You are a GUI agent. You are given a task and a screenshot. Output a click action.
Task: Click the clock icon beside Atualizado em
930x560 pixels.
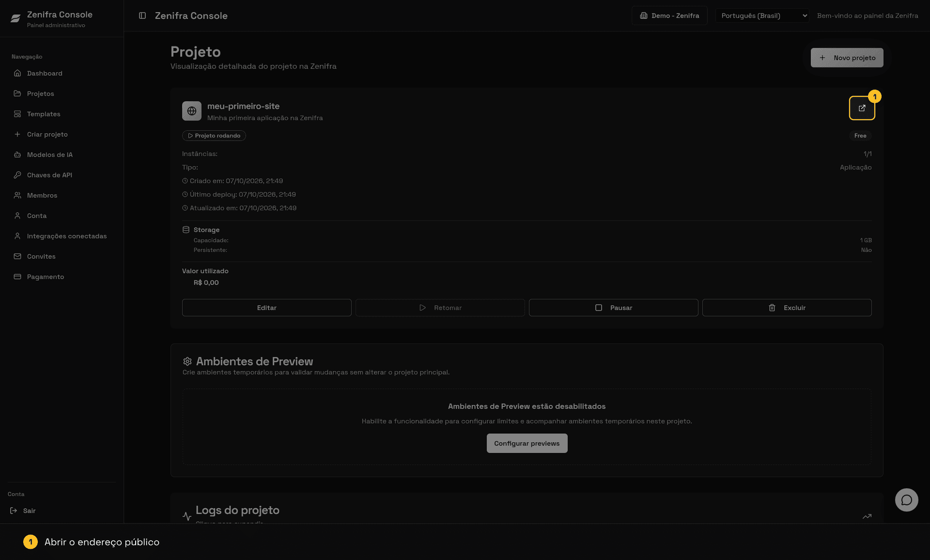tap(185, 208)
